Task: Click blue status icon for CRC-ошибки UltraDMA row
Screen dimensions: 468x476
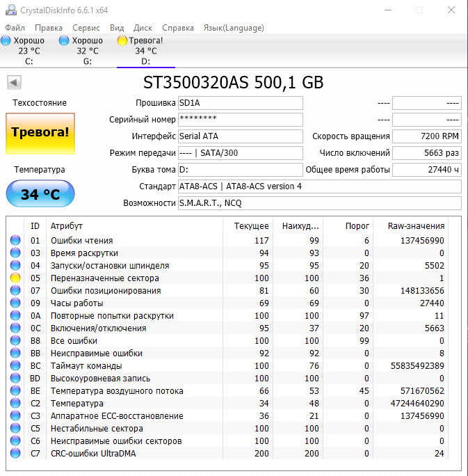Action: 15,454
